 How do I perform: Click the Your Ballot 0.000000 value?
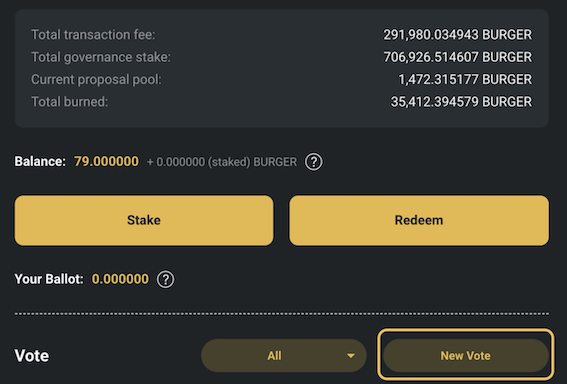[120, 279]
